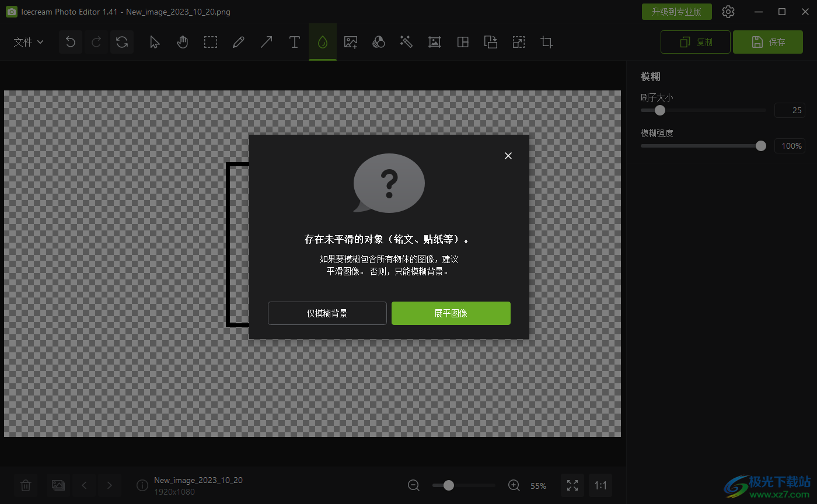
Task: Click the 模糊 panel heading
Action: click(x=650, y=76)
